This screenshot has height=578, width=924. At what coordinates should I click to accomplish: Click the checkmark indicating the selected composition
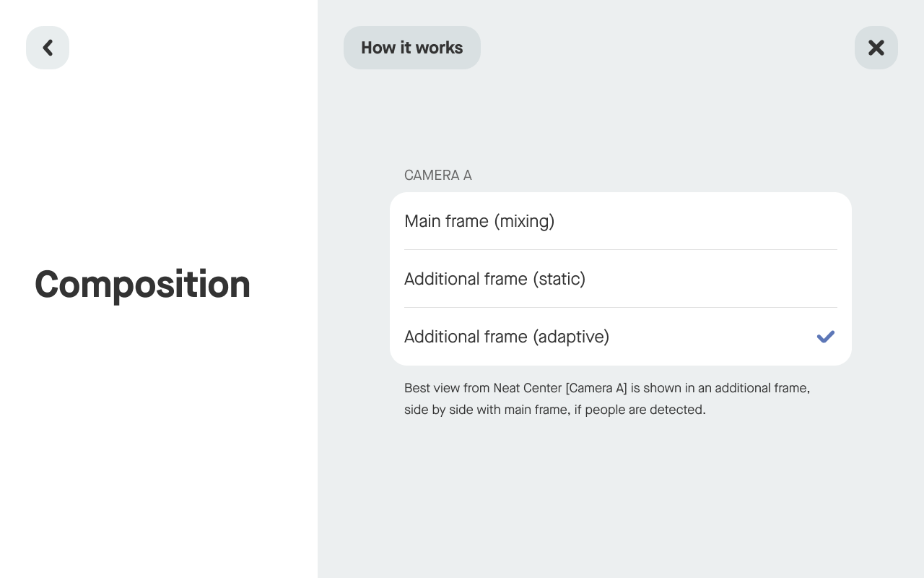(x=825, y=337)
